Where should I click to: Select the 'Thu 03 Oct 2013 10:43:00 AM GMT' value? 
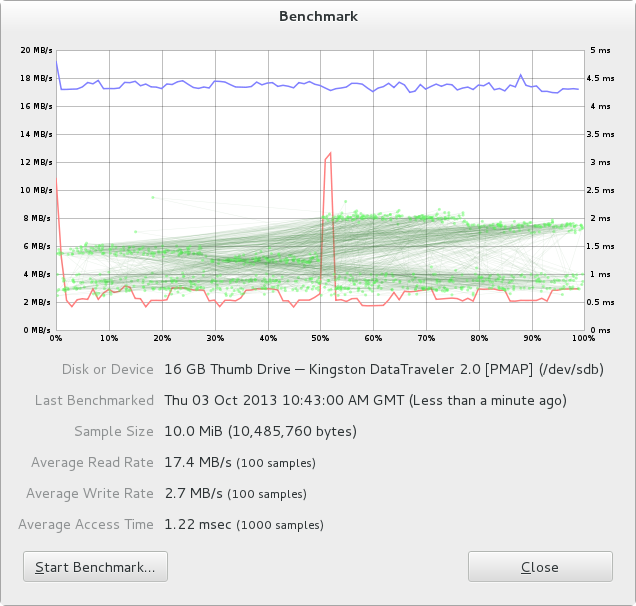point(284,400)
